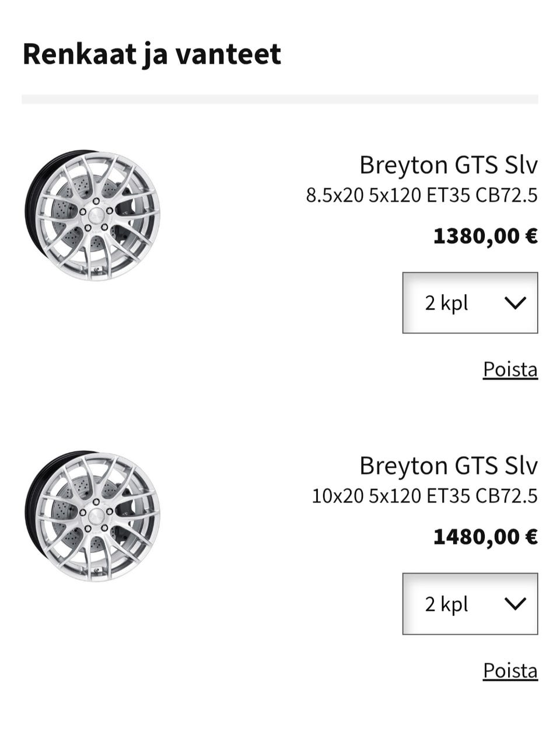This screenshot has width=560, height=752.
Task: Open the Breyton GTS Slv 10x20 product title
Action: [x=448, y=466]
